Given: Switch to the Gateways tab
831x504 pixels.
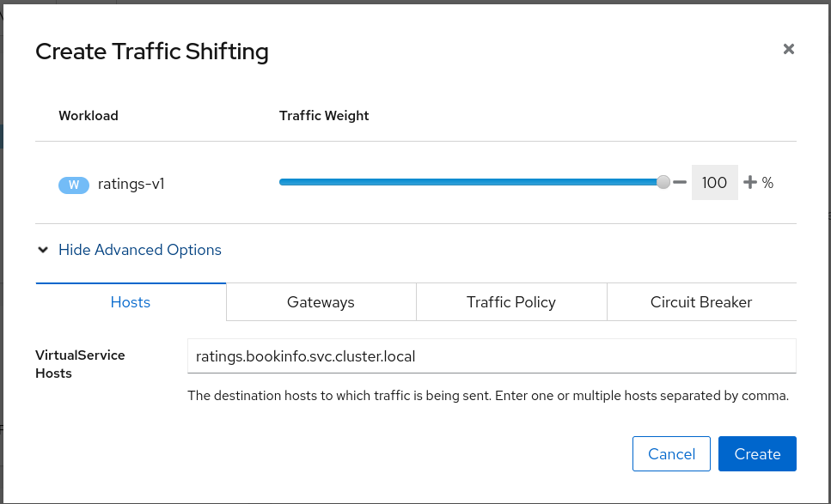Looking at the screenshot, I should click(x=321, y=302).
